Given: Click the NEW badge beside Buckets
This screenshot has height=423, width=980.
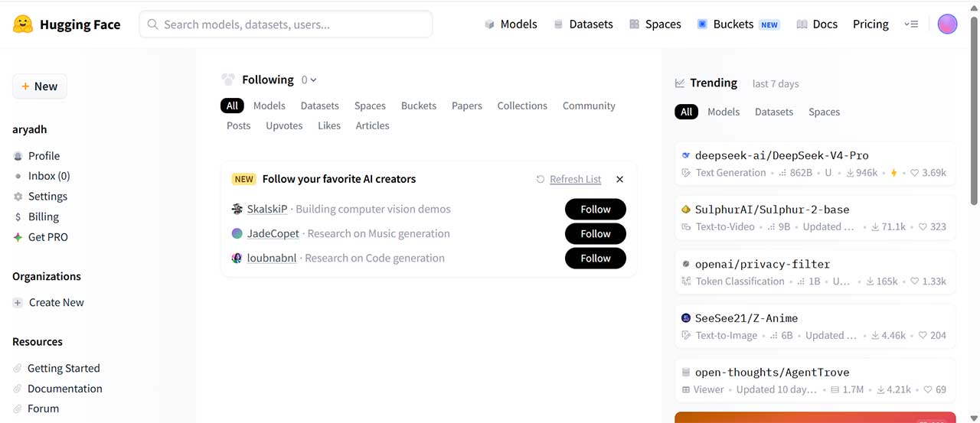Looking at the screenshot, I should [x=769, y=24].
